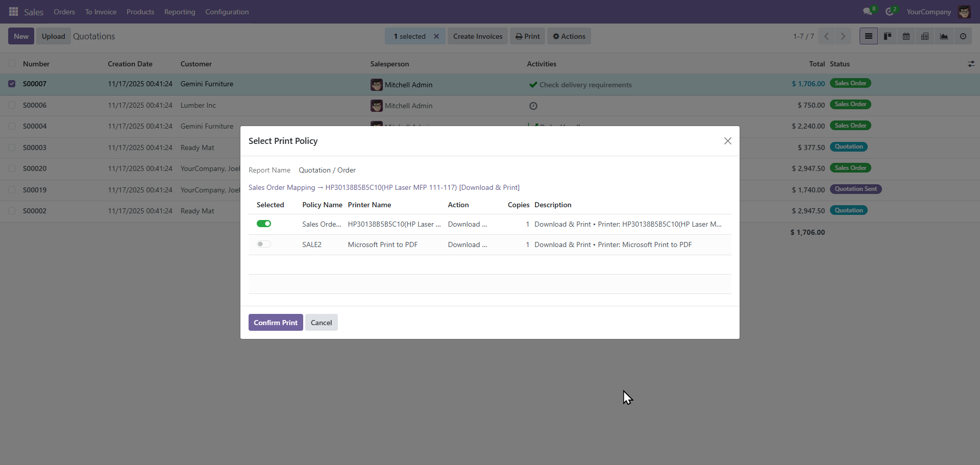Switch to Graph view
The width and height of the screenshot is (980, 465).
(944, 36)
